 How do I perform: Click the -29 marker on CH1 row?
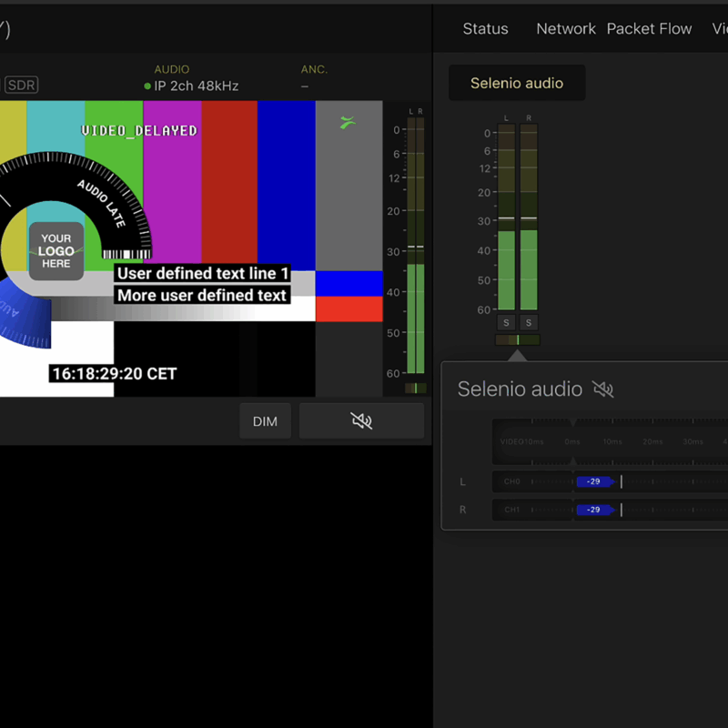coord(594,511)
